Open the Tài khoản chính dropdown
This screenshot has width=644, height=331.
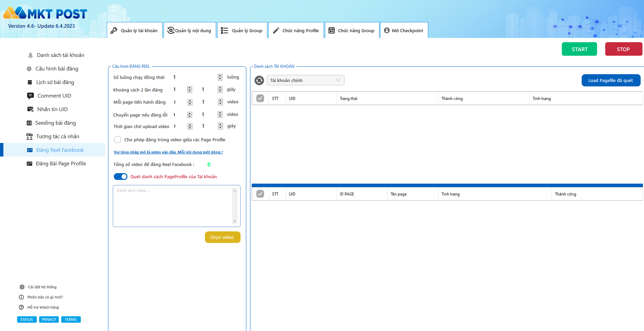305,80
